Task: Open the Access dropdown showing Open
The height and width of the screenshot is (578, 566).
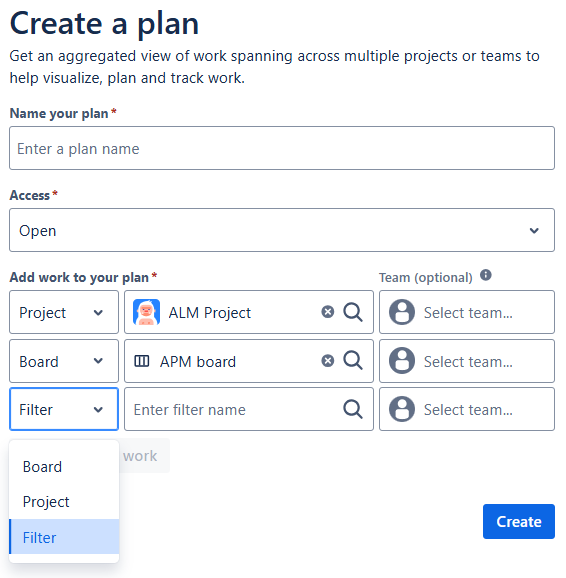Action: coord(282,230)
